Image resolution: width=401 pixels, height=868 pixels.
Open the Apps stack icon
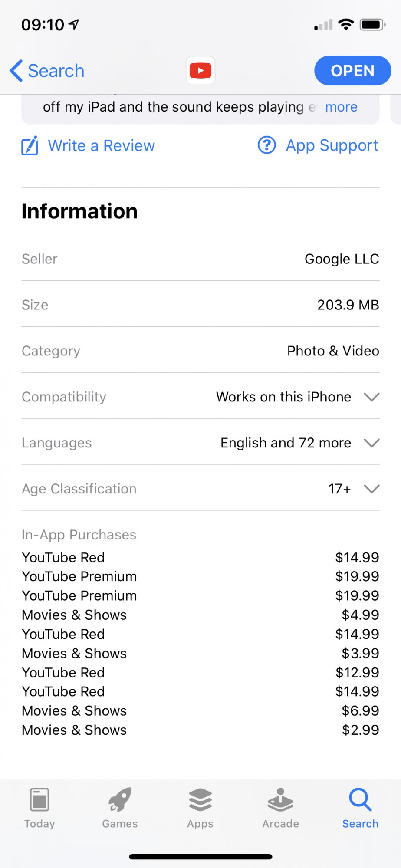tap(200, 799)
